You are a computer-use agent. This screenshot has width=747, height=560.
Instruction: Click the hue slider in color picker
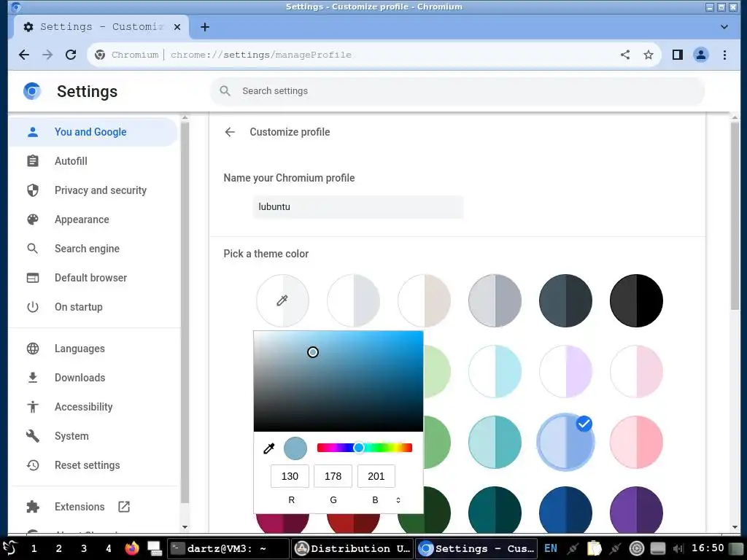365,448
